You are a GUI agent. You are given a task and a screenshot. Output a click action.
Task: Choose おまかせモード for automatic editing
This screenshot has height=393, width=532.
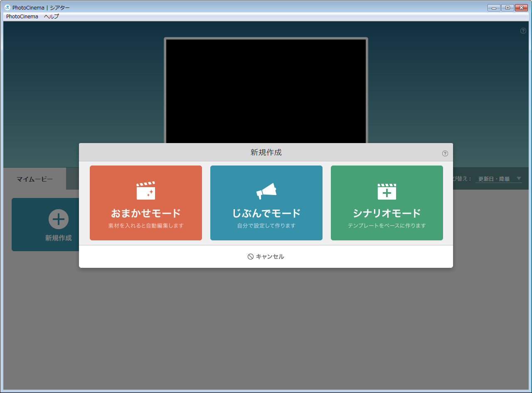pos(145,203)
